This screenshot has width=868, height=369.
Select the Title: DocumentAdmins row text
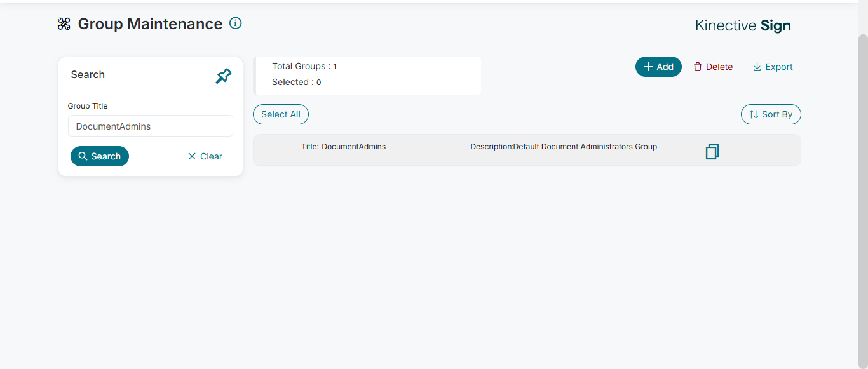343,147
